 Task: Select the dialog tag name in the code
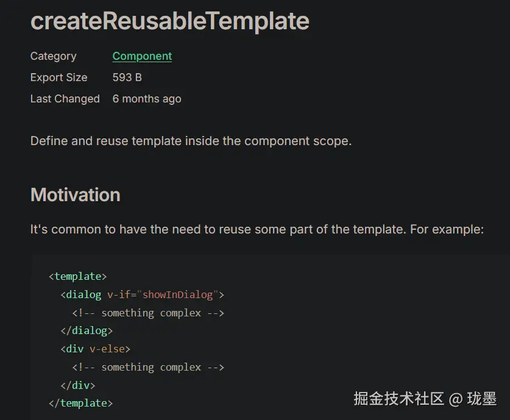tap(83, 294)
